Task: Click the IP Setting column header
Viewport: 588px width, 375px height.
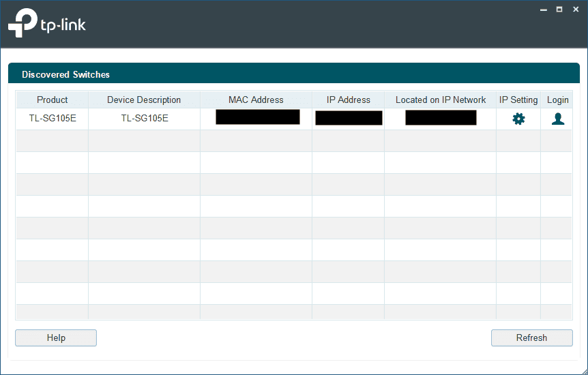Action: (518, 100)
